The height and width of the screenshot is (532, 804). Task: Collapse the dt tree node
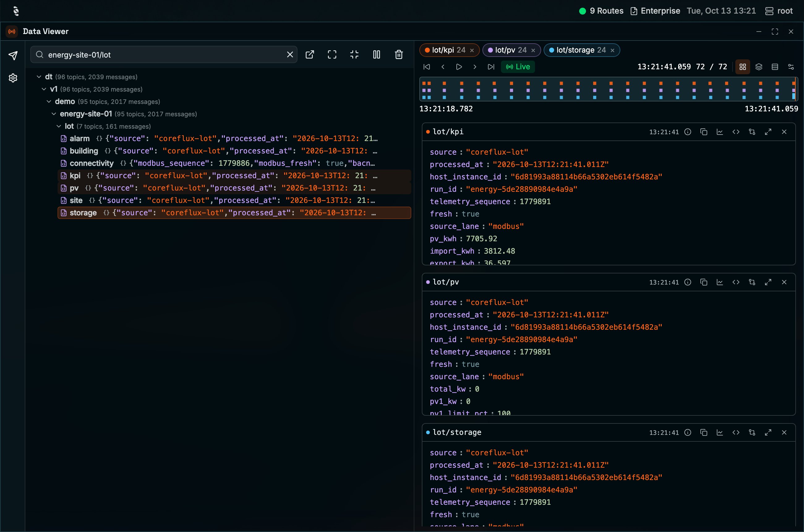39,77
